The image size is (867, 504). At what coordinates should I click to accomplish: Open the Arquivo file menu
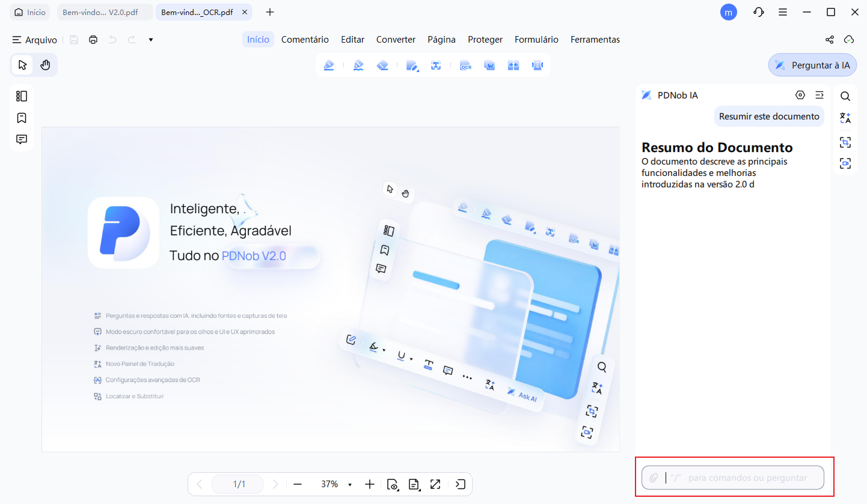tap(35, 40)
